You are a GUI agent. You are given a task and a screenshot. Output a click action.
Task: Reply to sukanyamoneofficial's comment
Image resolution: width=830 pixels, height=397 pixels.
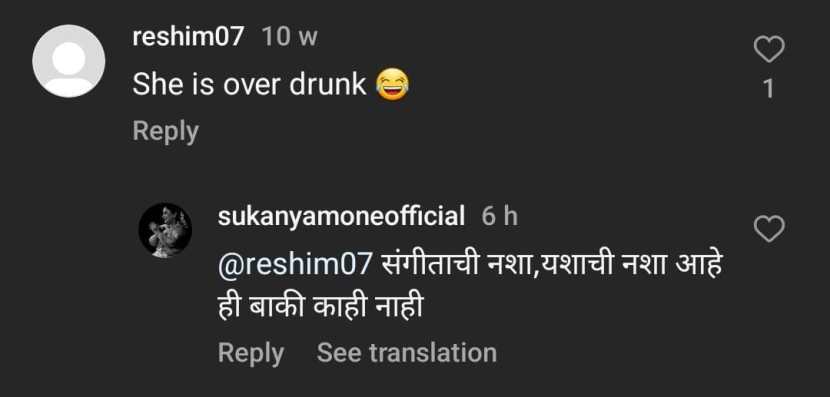tap(251, 353)
